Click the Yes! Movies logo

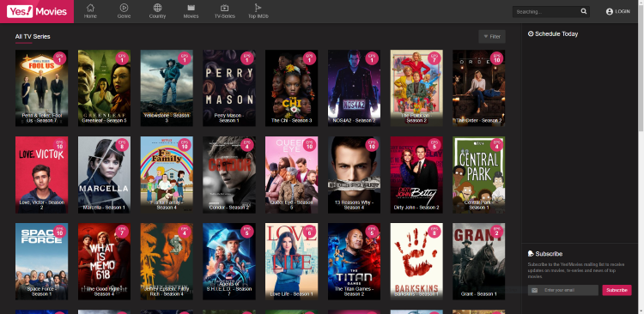(x=37, y=11)
